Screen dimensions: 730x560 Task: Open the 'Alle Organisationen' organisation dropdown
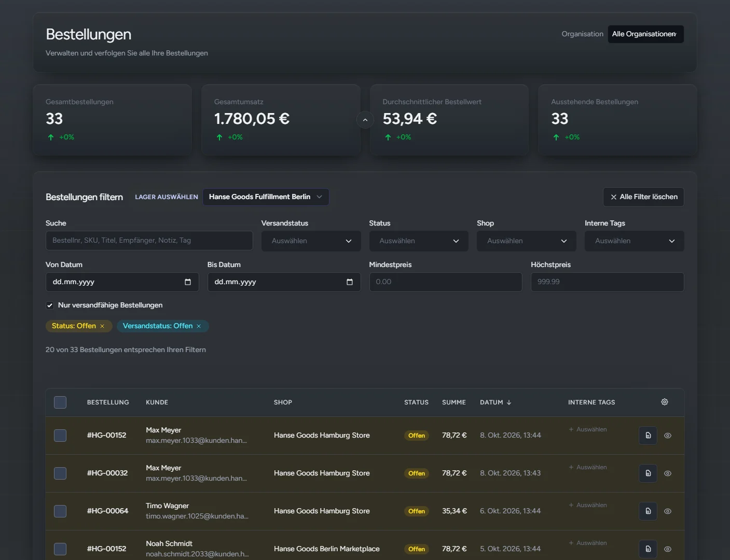(645, 34)
